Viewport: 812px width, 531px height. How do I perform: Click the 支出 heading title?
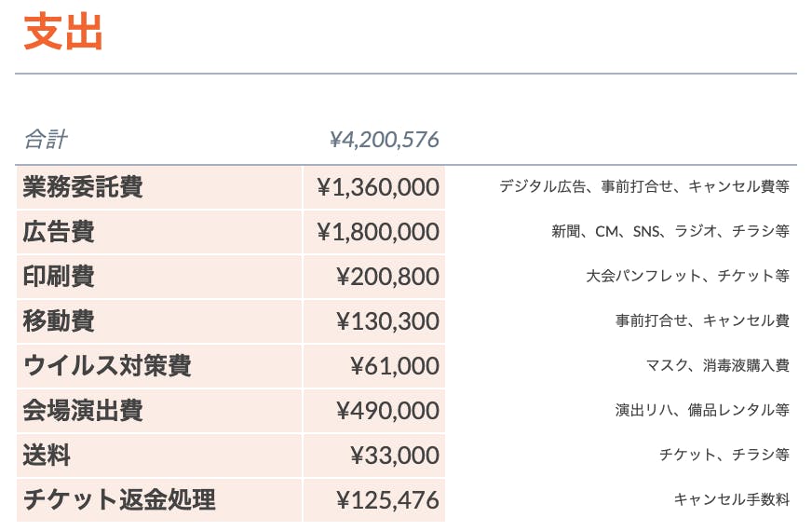pyautogui.click(x=63, y=32)
